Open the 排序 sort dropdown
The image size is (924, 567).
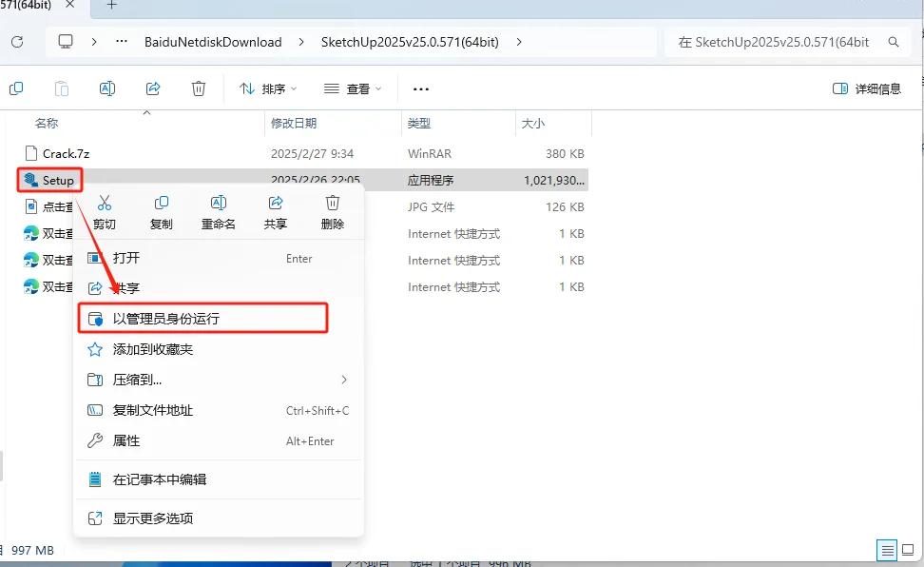[268, 89]
